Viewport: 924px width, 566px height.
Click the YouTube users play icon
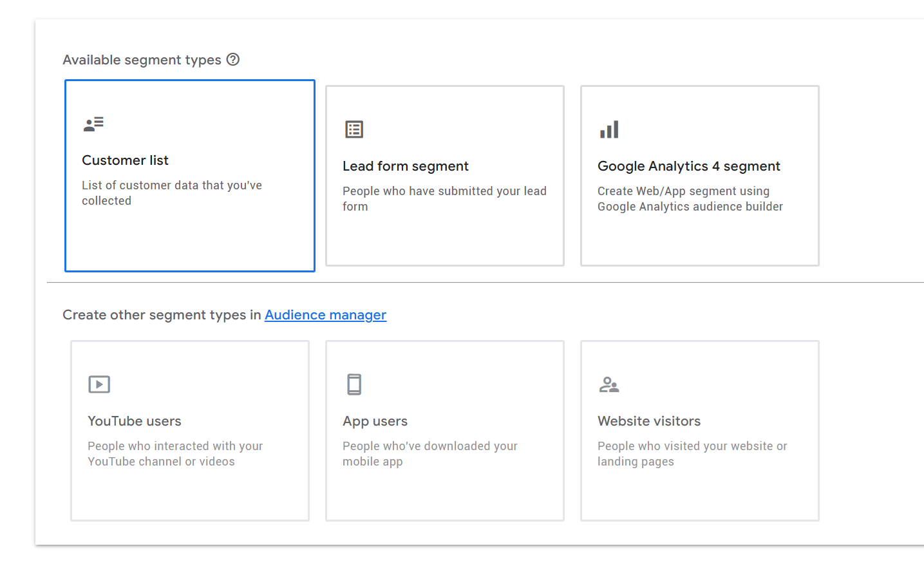click(99, 384)
